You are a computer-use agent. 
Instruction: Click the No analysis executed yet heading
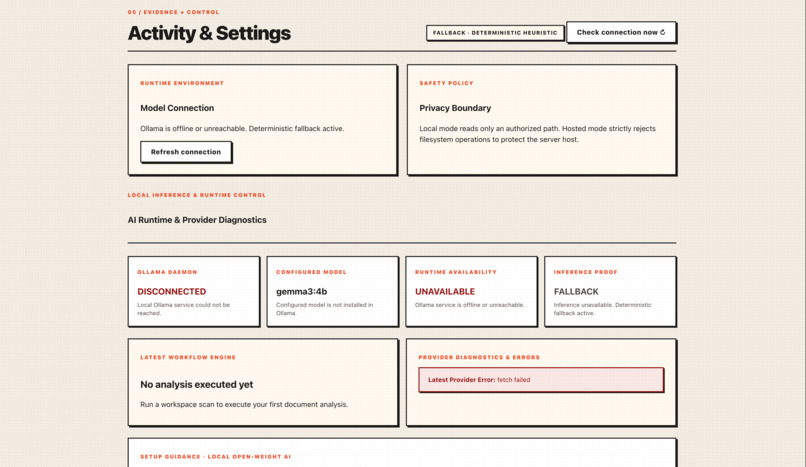point(196,384)
